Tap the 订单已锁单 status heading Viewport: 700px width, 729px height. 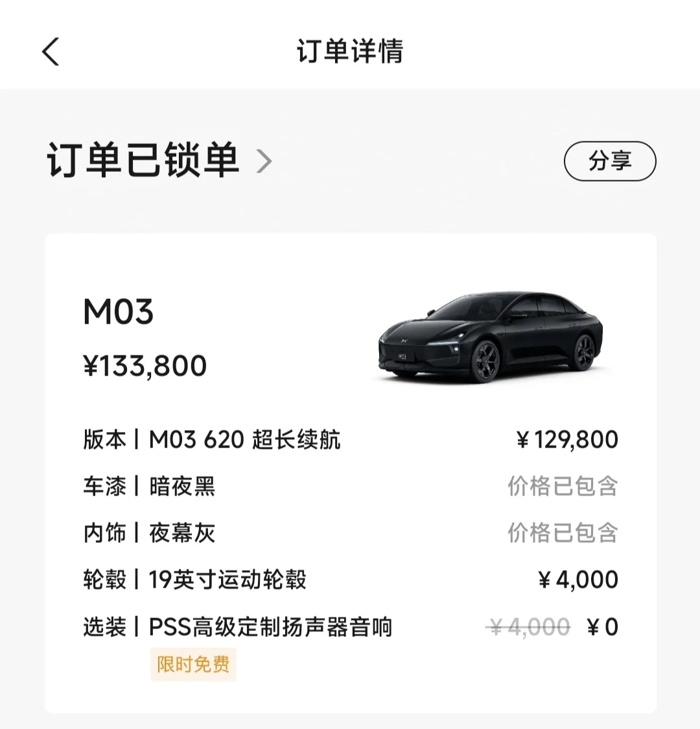pos(143,160)
